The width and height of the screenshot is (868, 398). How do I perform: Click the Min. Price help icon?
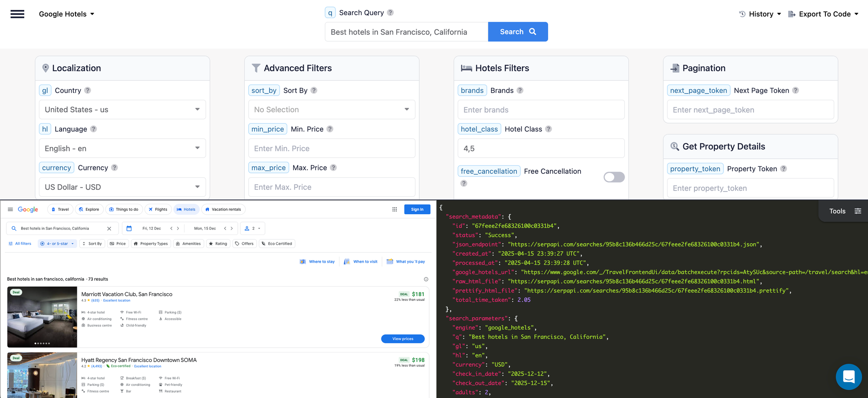click(330, 129)
